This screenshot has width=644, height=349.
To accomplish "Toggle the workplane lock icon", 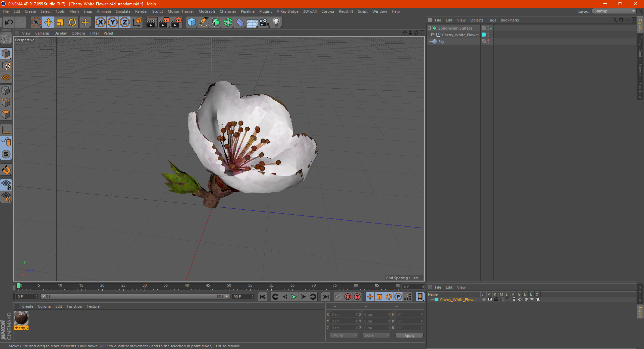I will pyautogui.click(x=6, y=185).
